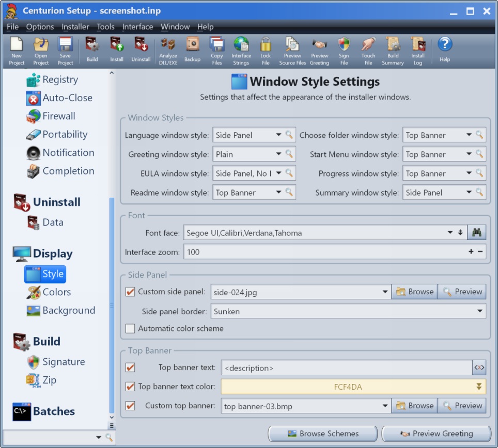Click Preview Greeting bottom button
Viewport: 498px width, 448px height.
click(437, 434)
